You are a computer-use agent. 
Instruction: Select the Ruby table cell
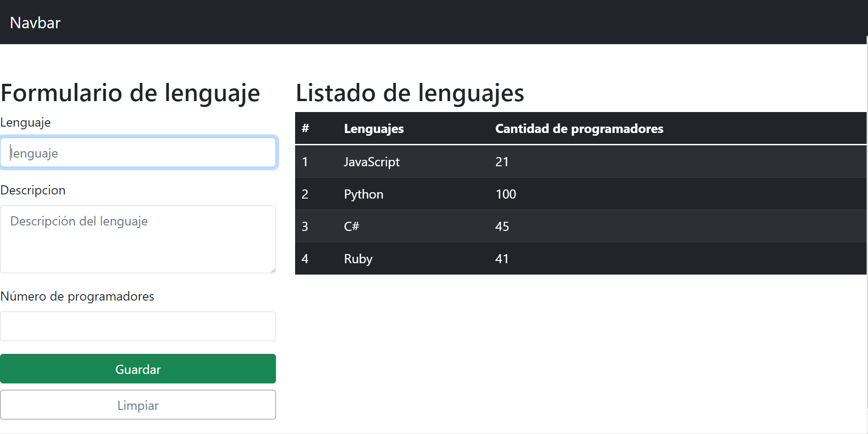point(358,259)
